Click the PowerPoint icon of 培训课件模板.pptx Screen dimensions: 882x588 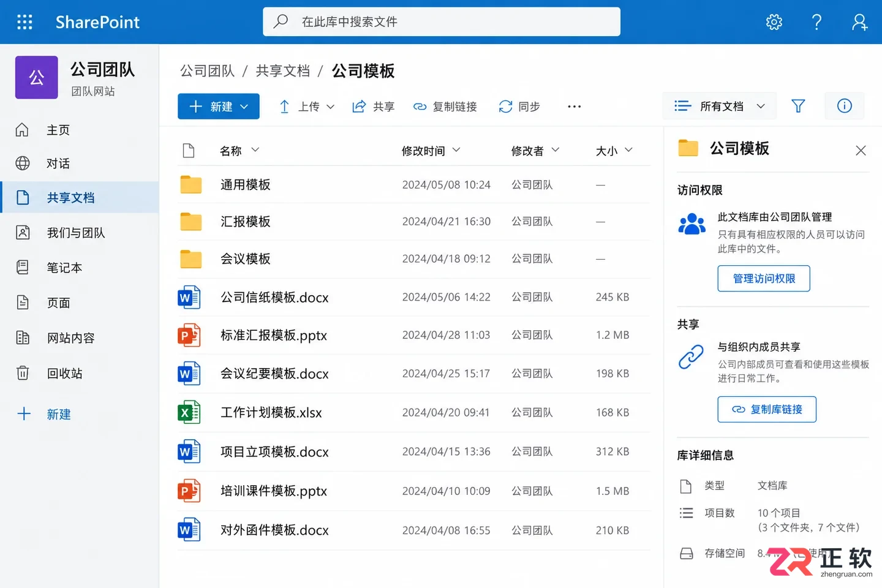[x=189, y=491]
